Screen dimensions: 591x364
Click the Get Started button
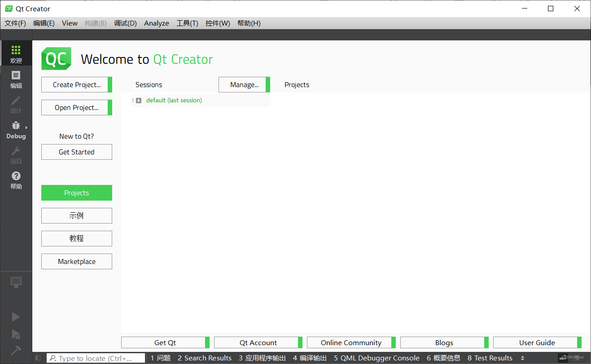point(77,152)
